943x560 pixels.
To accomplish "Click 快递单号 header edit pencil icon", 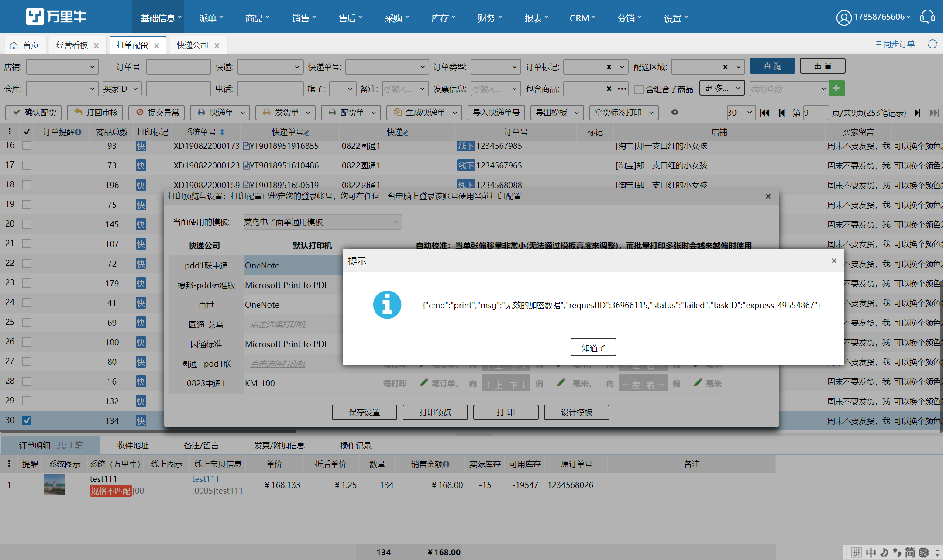I will (x=306, y=132).
